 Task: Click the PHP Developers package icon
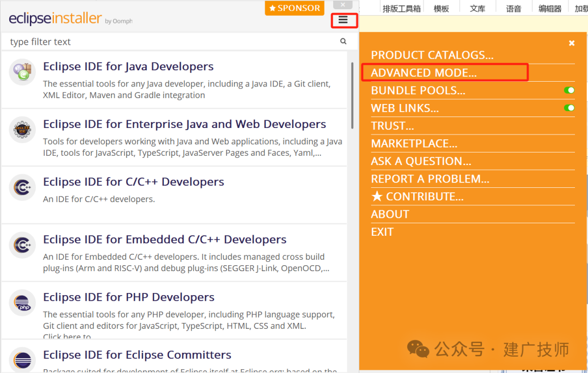(22, 303)
